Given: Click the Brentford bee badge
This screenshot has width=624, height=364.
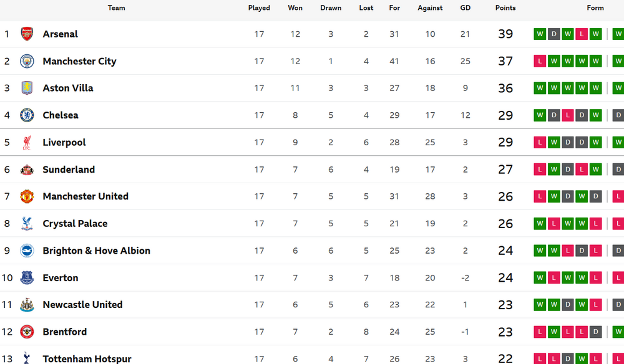Looking at the screenshot, I should [27, 332].
